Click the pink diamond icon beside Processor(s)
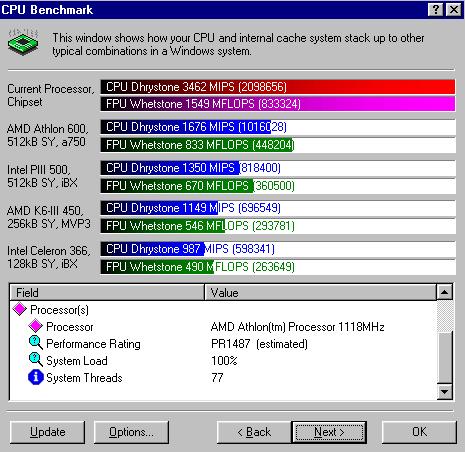Image resolution: width=465 pixels, height=452 pixels. pyautogui.click(x=20, y=309)
